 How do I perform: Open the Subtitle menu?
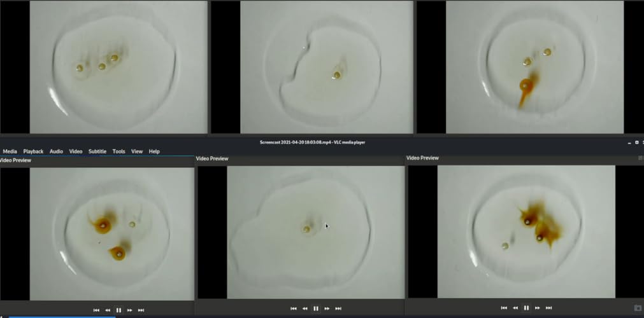click(97, 151)
